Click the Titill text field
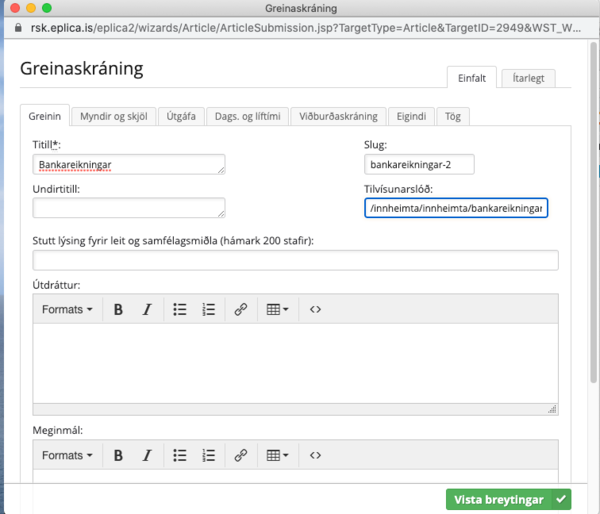The image size is (600, 514). pyautogui.click(x=128, y=165)
